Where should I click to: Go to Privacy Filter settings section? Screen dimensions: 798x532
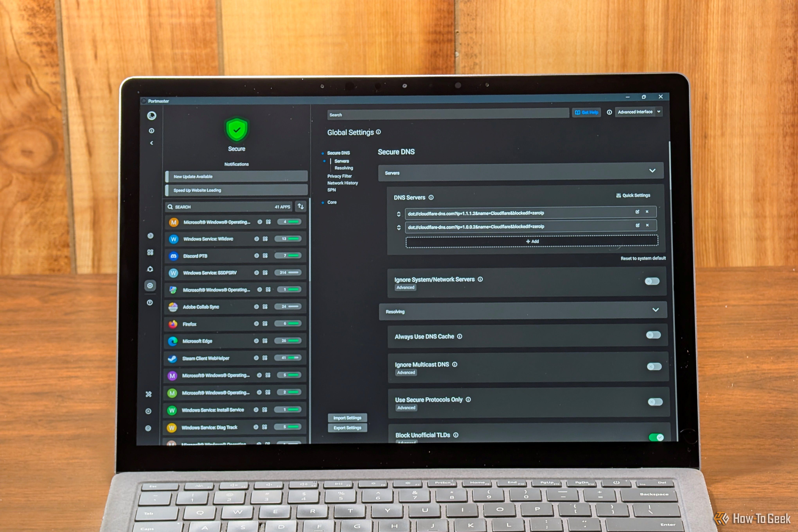click(x=339, y=176)
